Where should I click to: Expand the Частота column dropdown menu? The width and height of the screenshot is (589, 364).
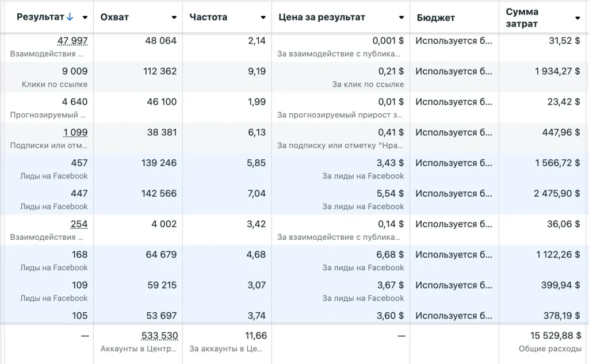[263, 17]
